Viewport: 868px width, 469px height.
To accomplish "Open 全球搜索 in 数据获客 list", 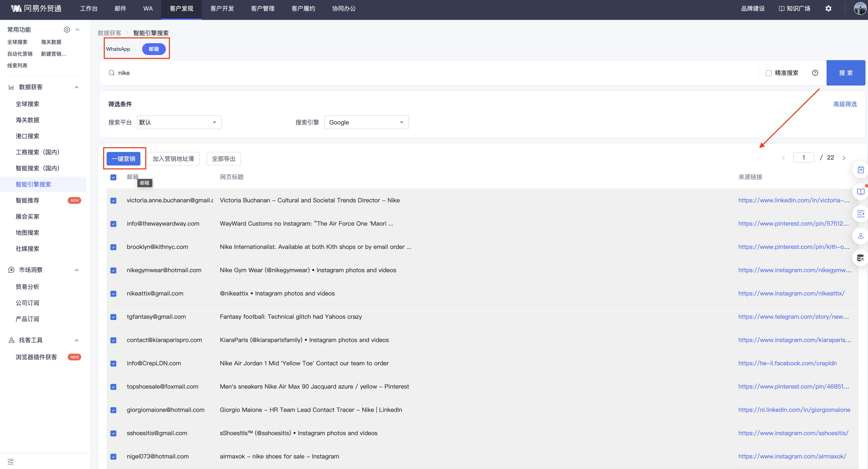I will pos(27,104).
